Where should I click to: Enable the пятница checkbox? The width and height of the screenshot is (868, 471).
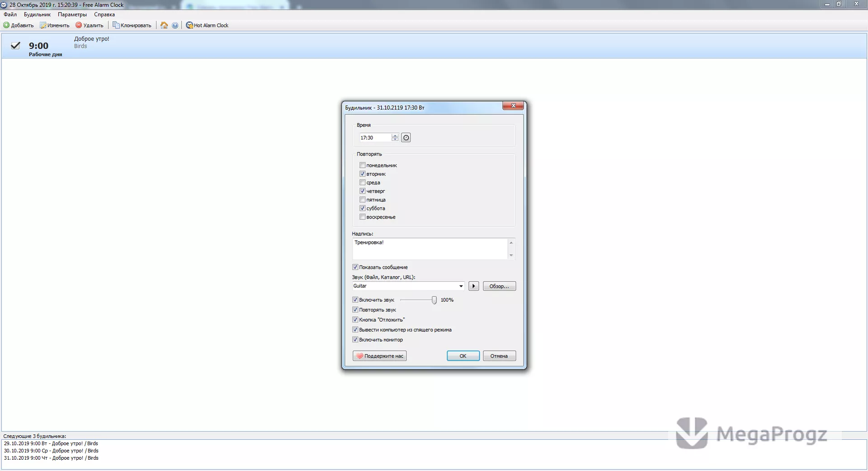(x=362, y=200)
